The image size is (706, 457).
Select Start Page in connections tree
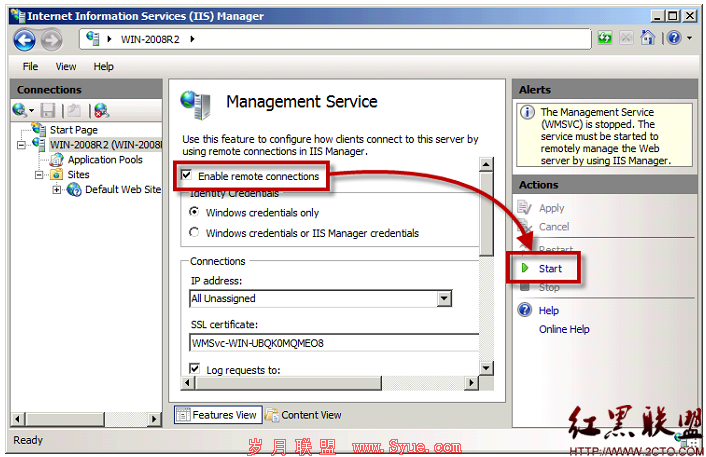[73, 130]
